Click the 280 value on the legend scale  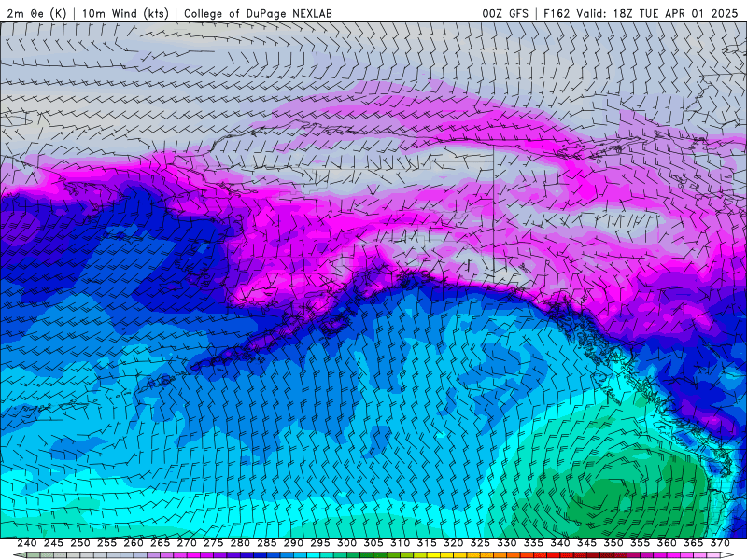tap(240, 543)
